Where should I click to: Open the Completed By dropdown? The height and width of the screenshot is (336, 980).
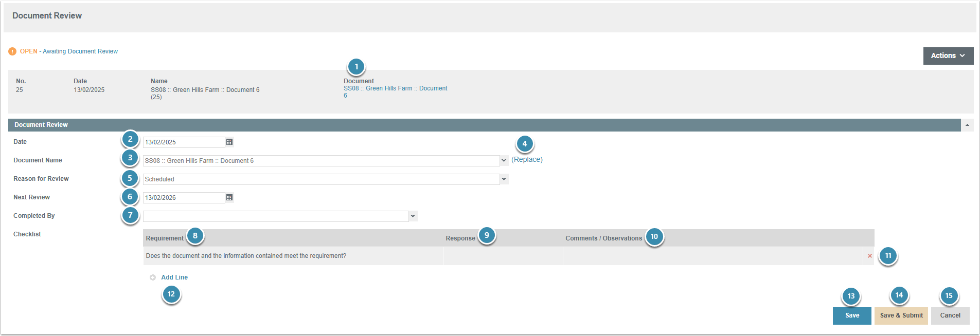pyautogui.click(x=413, y=216)
